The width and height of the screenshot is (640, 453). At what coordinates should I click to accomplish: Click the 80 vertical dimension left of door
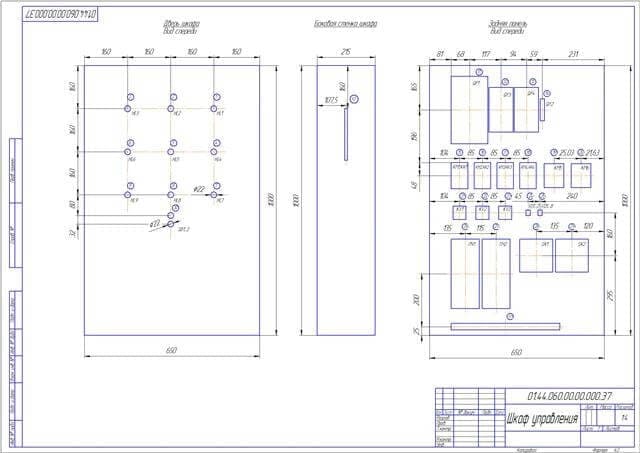point(73,205)
